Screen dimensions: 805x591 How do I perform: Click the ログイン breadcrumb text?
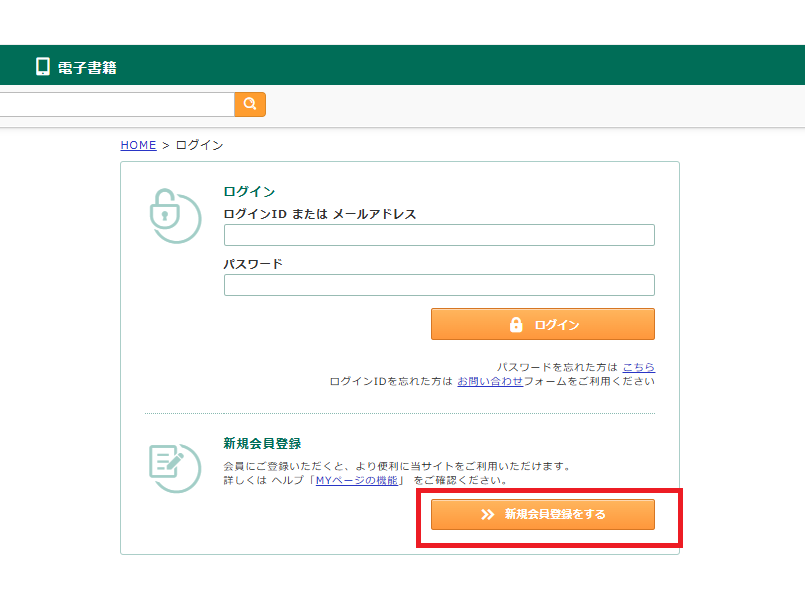[x=199, y=145]
